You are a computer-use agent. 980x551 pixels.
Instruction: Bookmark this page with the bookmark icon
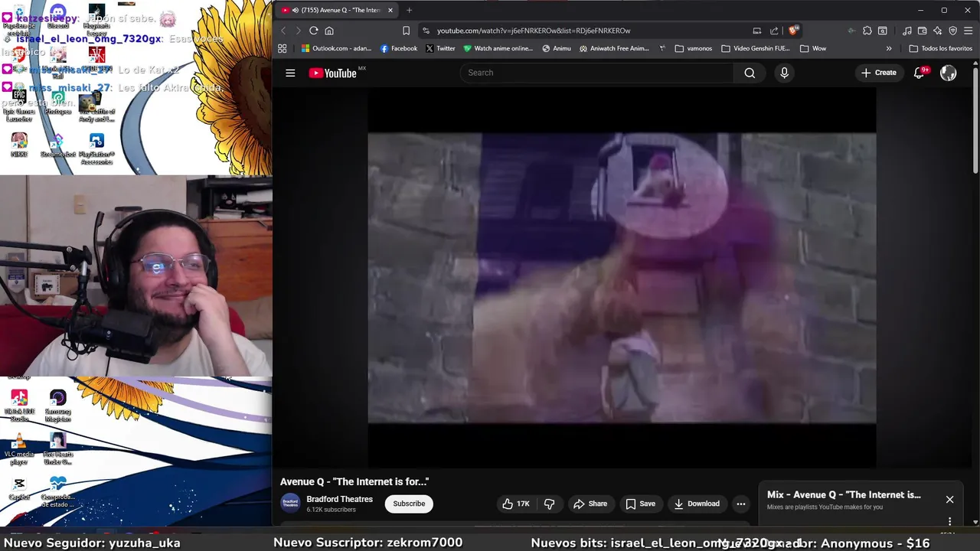[406, 31]
